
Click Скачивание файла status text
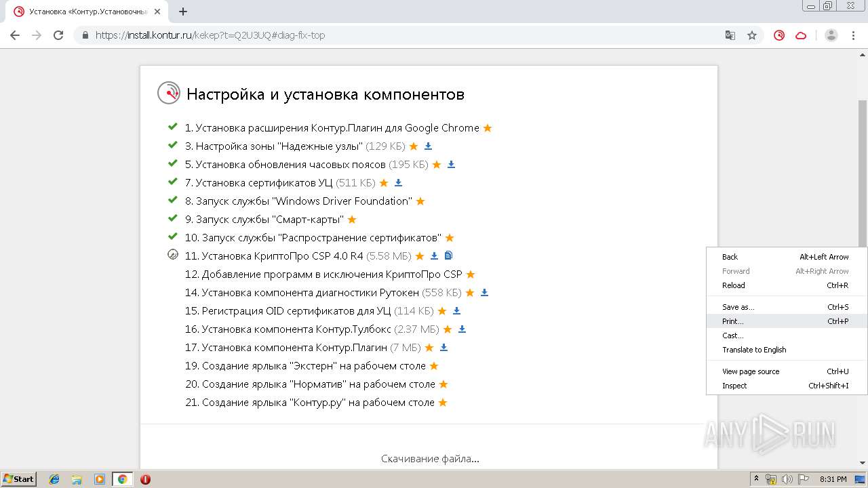click(430, 459)
